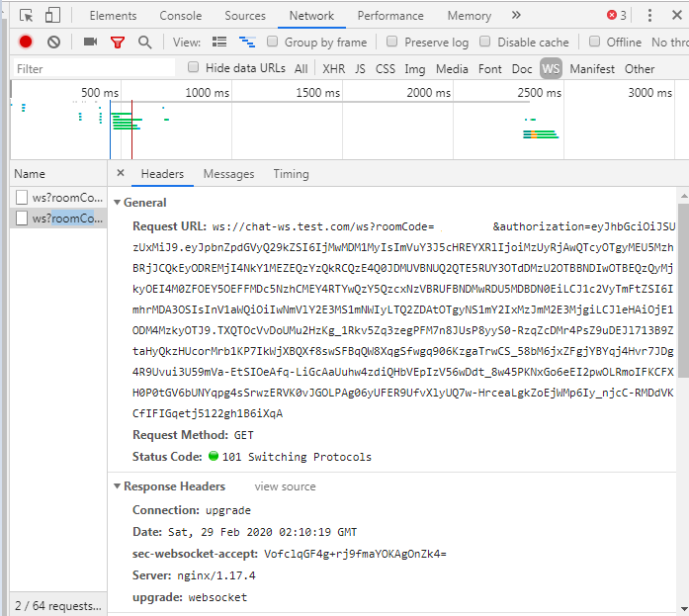Open the network search magnifier icon
The width and height of the screenshot is (689, 616).
(x=144, y=43)
